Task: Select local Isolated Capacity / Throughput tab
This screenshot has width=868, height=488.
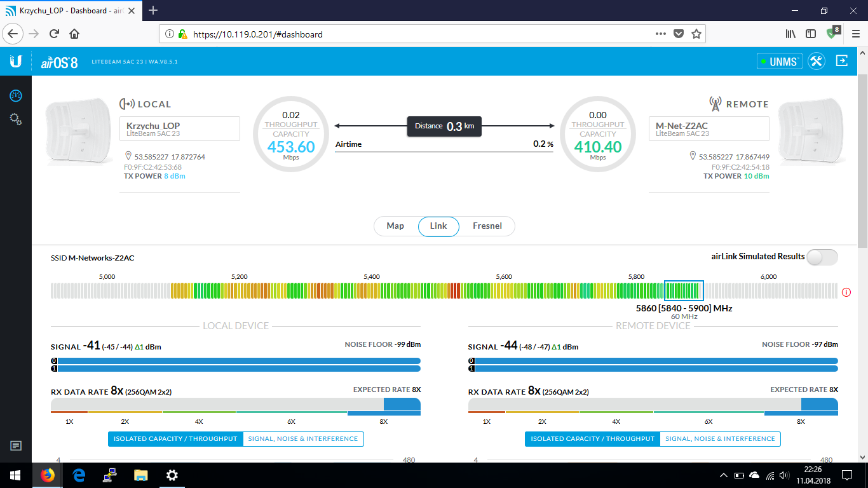Action: [175, 439]
